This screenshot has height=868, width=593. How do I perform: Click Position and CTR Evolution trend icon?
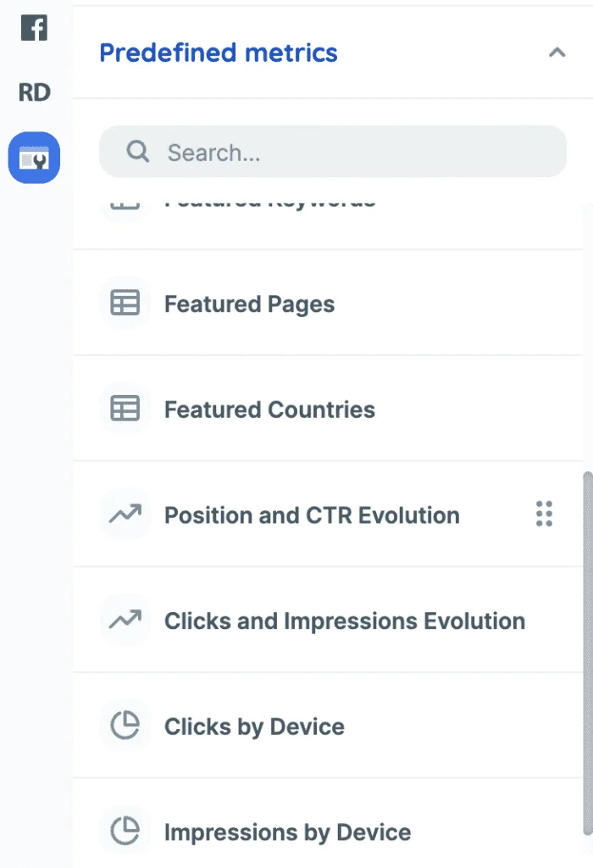click(125, 515)
